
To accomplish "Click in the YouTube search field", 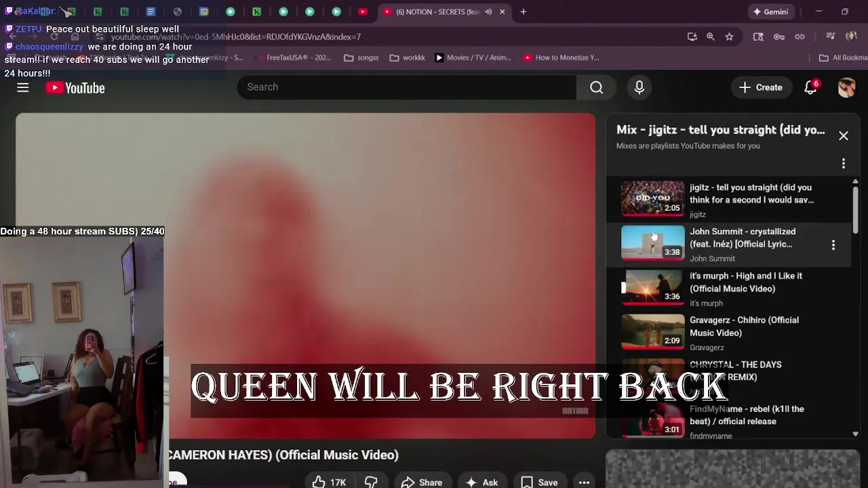I will (x=407, y=87).
